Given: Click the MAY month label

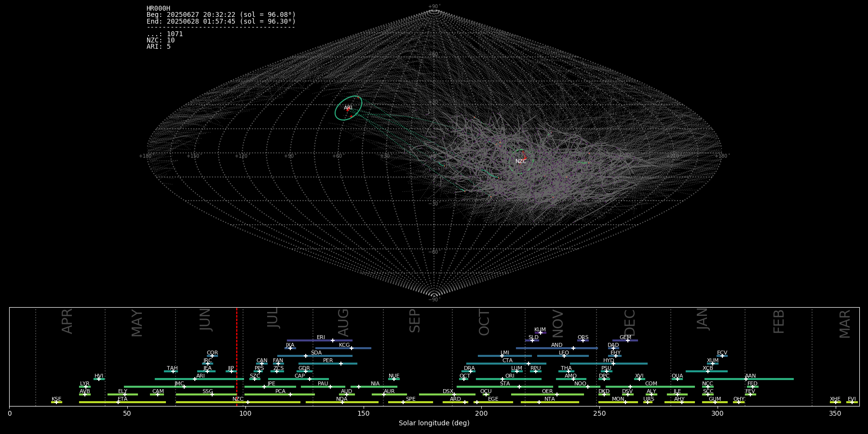Looking at the screenshot, I should 137,323.
